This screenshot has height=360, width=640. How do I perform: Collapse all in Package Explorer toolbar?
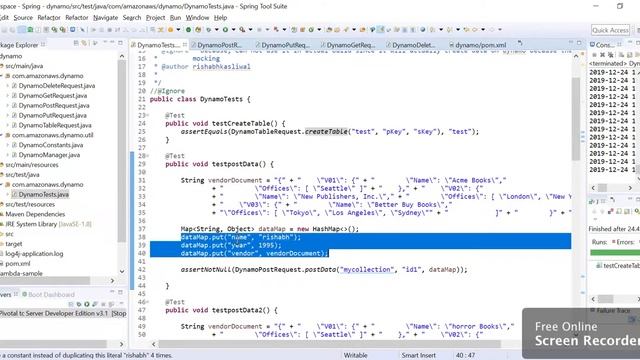tap(76, 43)
